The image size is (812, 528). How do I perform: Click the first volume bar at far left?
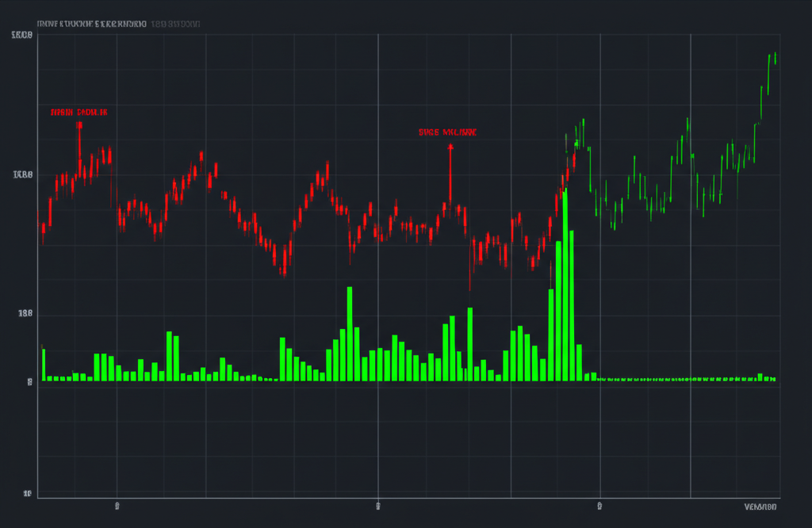pos(44,365)
